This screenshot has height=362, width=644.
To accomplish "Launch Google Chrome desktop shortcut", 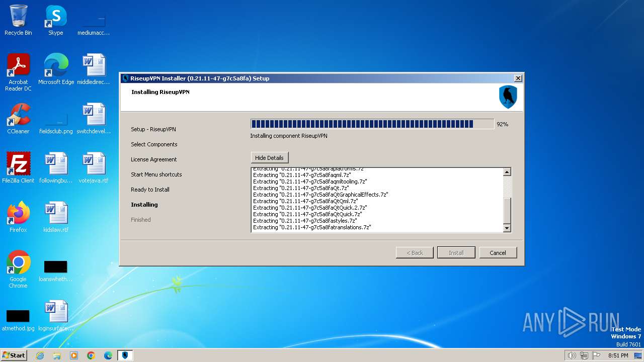I will point(18,269).
